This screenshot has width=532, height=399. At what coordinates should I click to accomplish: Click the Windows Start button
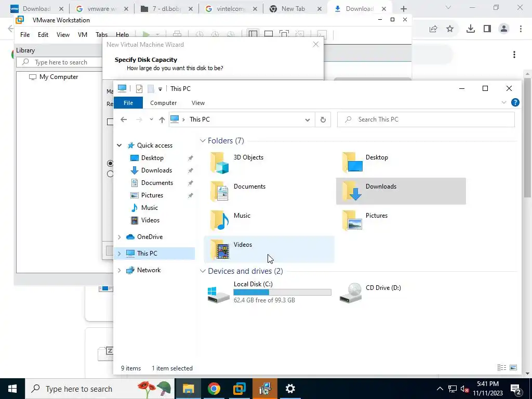coord(12,389)
